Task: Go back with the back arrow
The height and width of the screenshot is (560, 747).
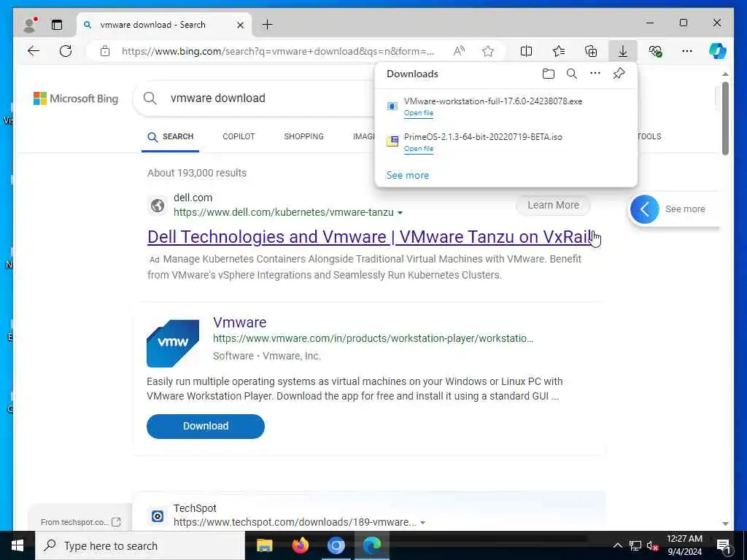Action: [x=34, y=51]
